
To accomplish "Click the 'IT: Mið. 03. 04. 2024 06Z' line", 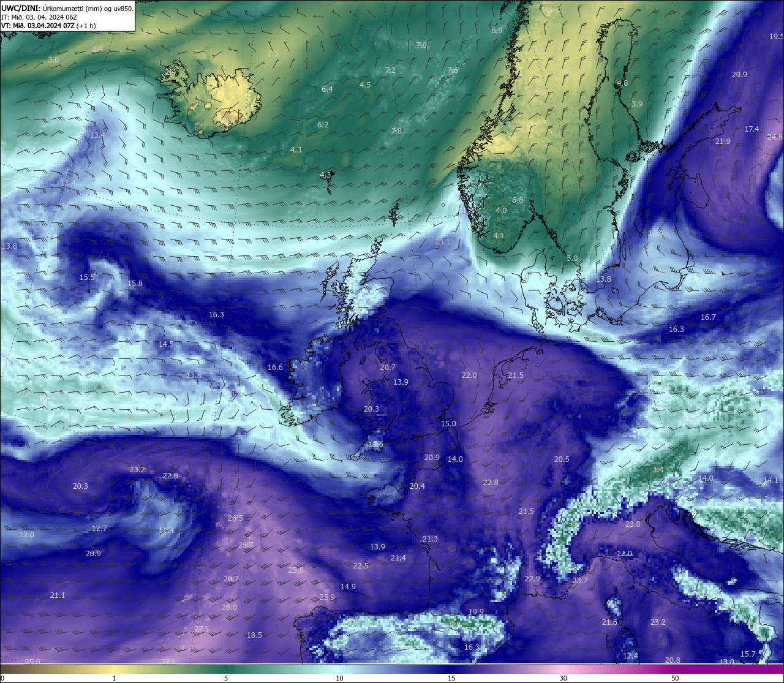I will coord(39,17).
